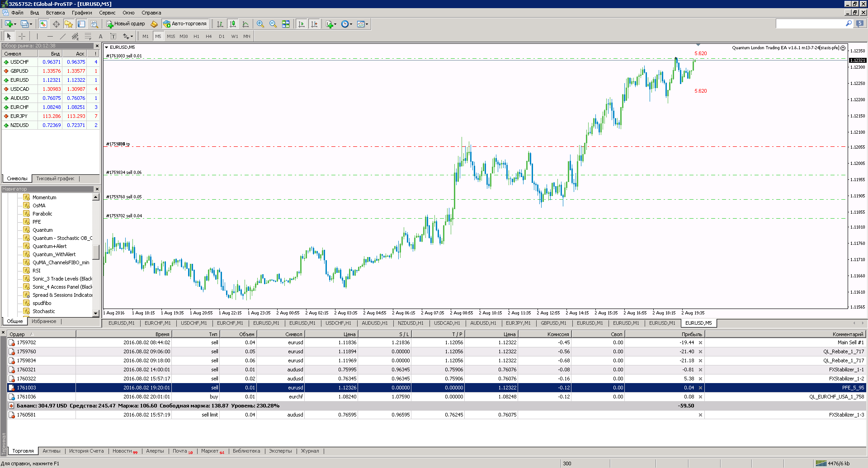Open the Графики menu
Viewport: 868px width, 468px height.
(x=82, y=13)
